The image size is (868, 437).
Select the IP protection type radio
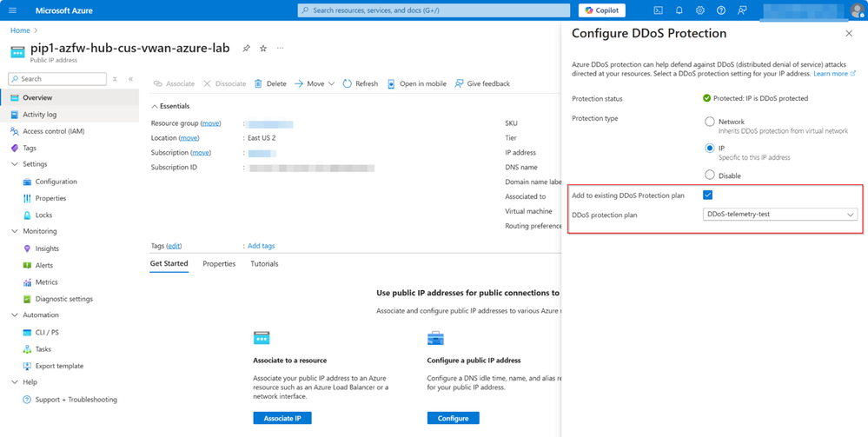(710, 148)
